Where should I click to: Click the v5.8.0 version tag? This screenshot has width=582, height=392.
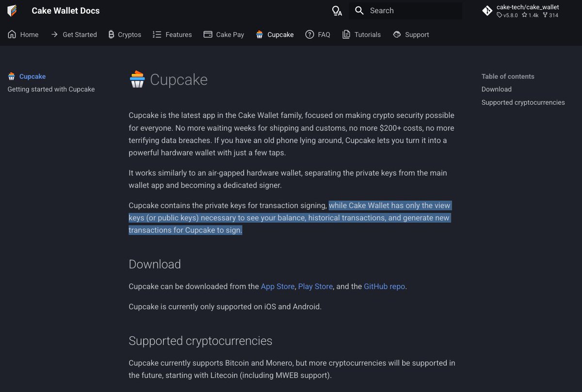[x=507, y=15]
